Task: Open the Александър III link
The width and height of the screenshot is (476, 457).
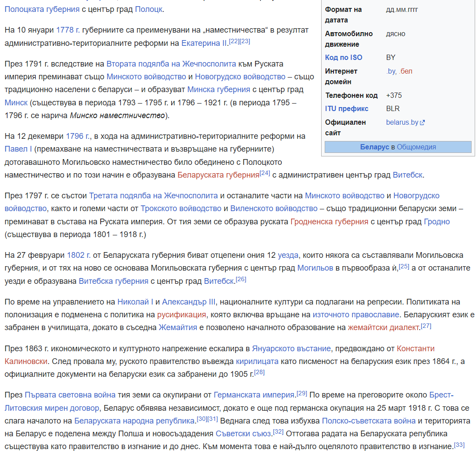Action: coord(189,302)
